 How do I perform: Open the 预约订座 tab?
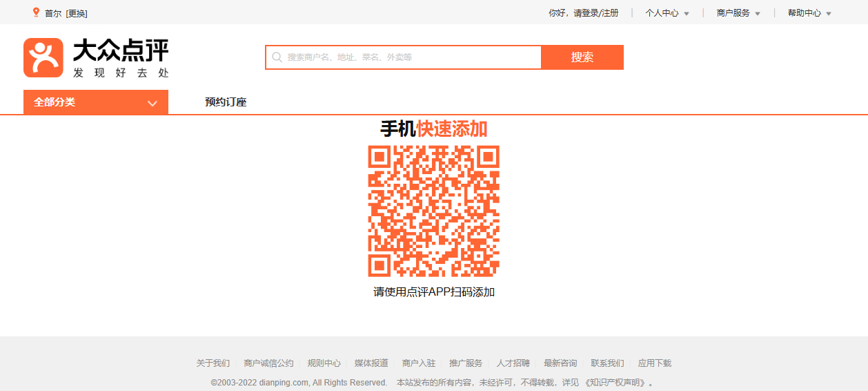(226, 102)
